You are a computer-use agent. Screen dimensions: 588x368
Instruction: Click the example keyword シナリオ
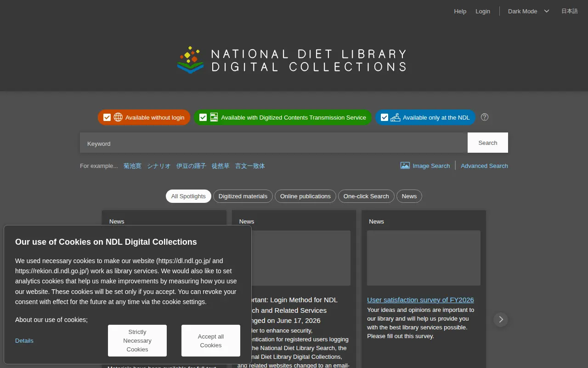click(159, 166)
